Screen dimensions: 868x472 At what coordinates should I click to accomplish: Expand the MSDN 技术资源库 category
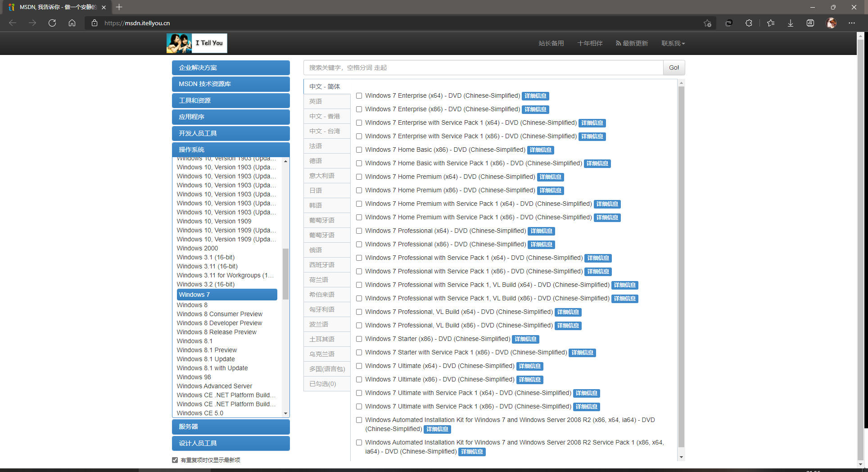click(231, 84)
